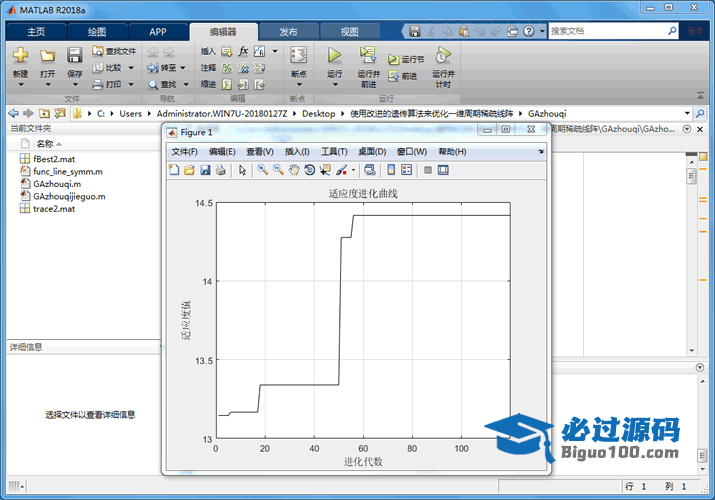Click the Breakpoints (断点) icon
This screenshot has width=715, height=500.
pos(299,55)
